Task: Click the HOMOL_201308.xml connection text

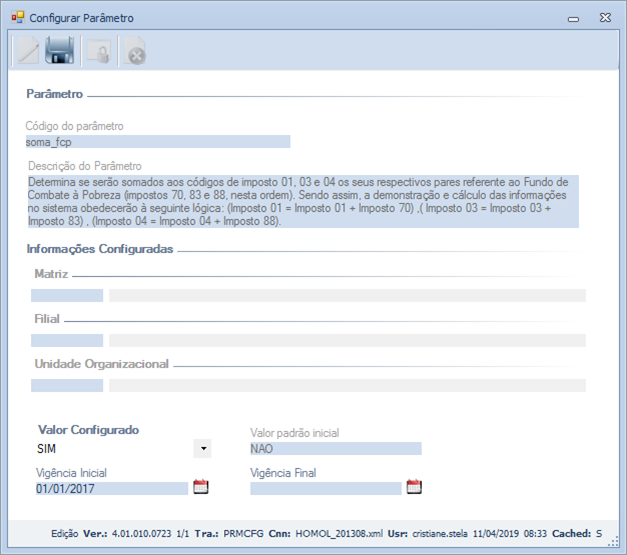Action: 339,534
